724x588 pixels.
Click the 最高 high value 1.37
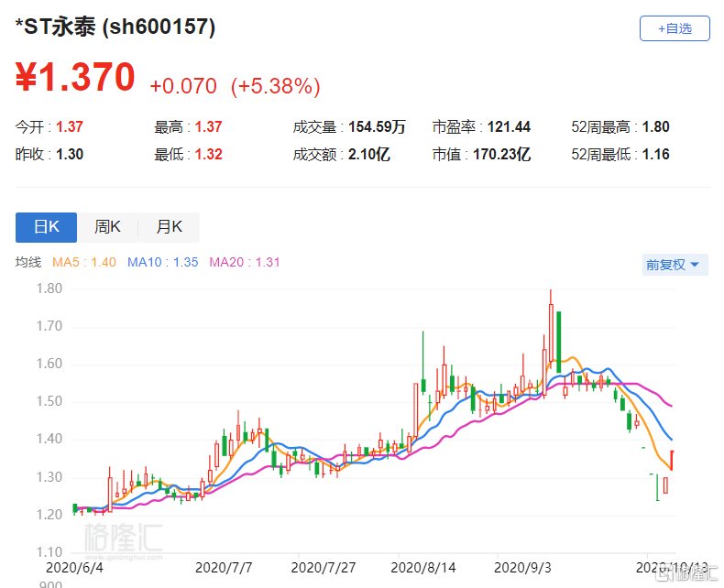pyautogui.click(x=208, y=126)
